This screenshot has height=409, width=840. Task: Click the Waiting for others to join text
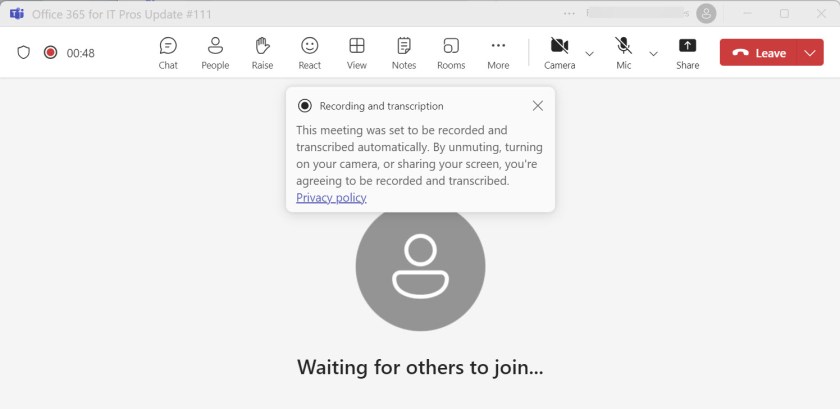421,367
